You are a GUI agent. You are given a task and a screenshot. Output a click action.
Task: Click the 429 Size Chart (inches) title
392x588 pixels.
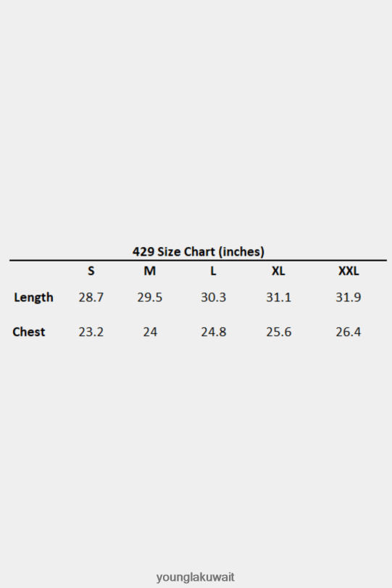[x=199, y=251]
